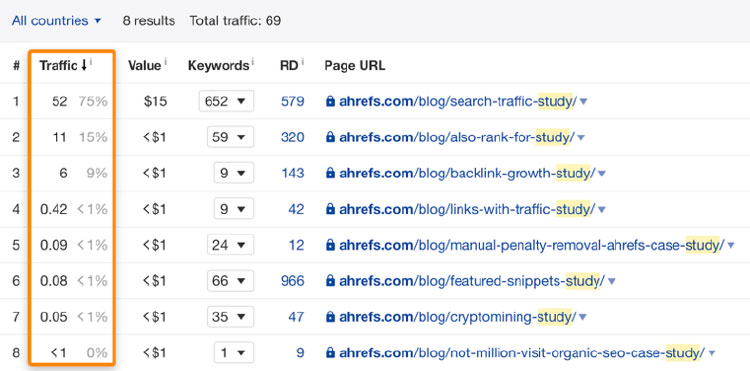This screenshot has height=371, width=750.
Task: Click the 'Total traffic: 69' text
Action: [235, 21]
